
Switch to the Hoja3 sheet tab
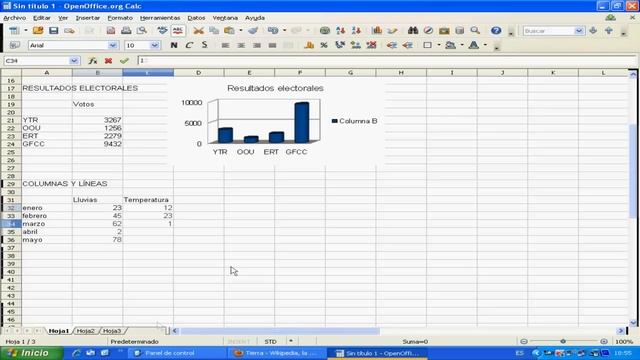(112, 331)
